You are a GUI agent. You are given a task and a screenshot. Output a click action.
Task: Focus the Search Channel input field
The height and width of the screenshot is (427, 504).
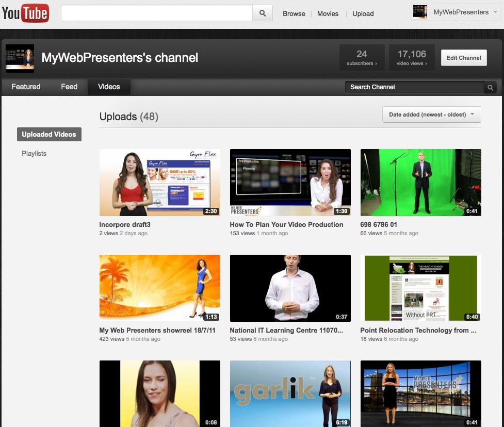(x=414, y=87)
